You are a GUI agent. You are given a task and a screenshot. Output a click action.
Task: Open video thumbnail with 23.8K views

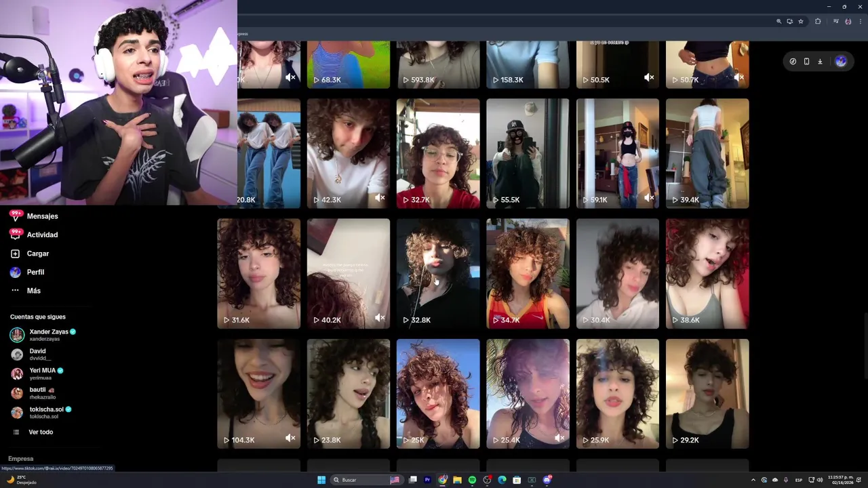(349, 394)
